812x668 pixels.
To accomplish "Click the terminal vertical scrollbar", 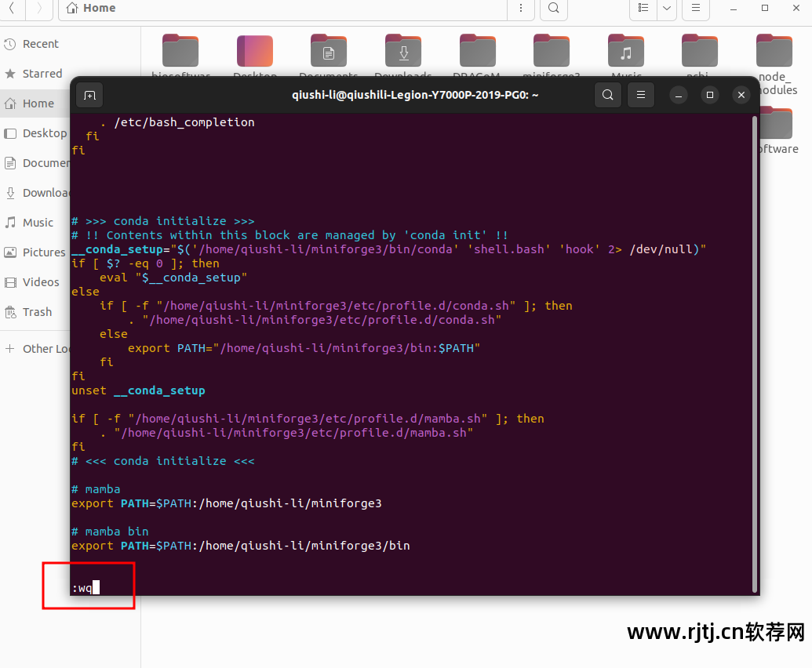I will (755, 354).
